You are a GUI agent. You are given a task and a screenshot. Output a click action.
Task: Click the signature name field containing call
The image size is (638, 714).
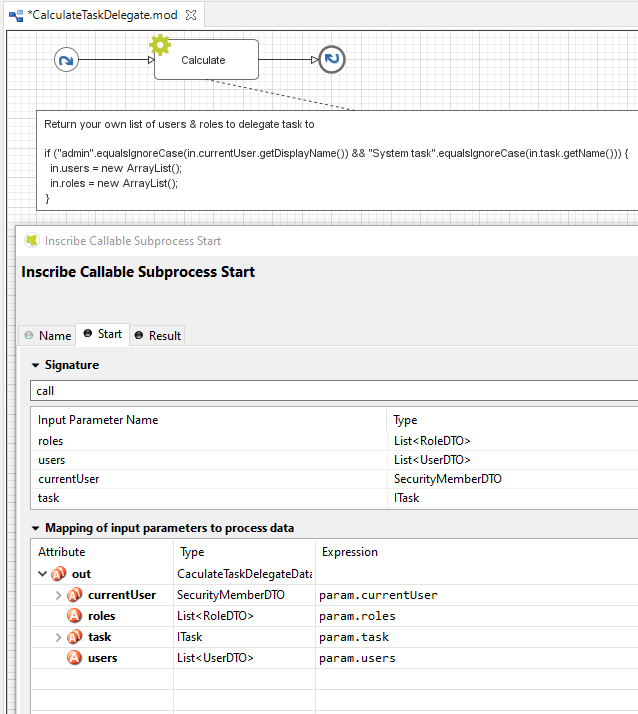(x=330, y=391)
